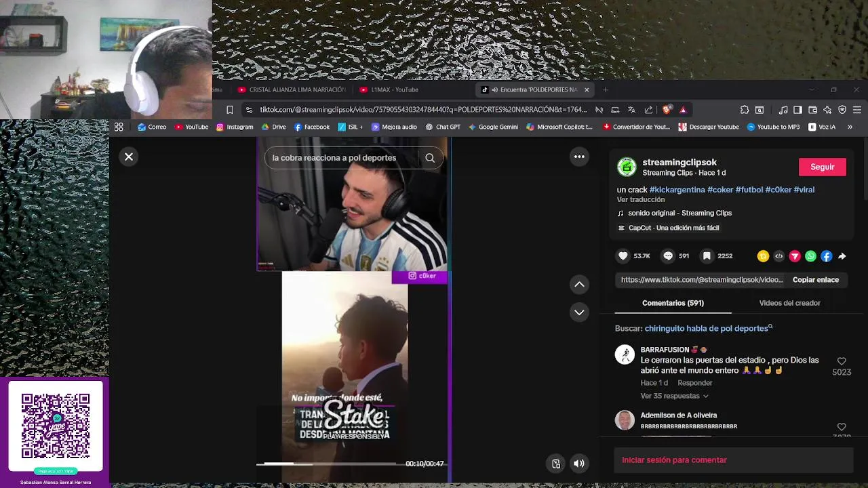
Task: Select the Comentarios (591) tab
Action: coord(673,303)
